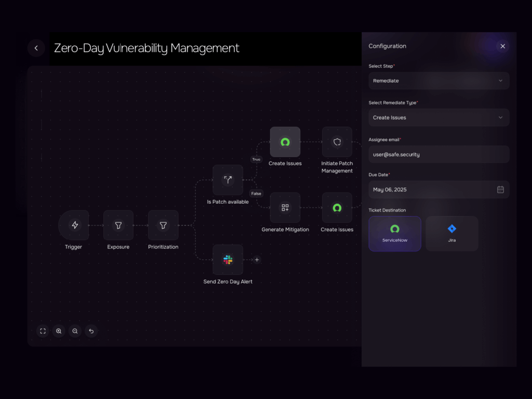Choose Jira as ticket destination
Image resolution: width=532 pixels, height=399 pixels.
pyautogui.click(x=452, y=234)
